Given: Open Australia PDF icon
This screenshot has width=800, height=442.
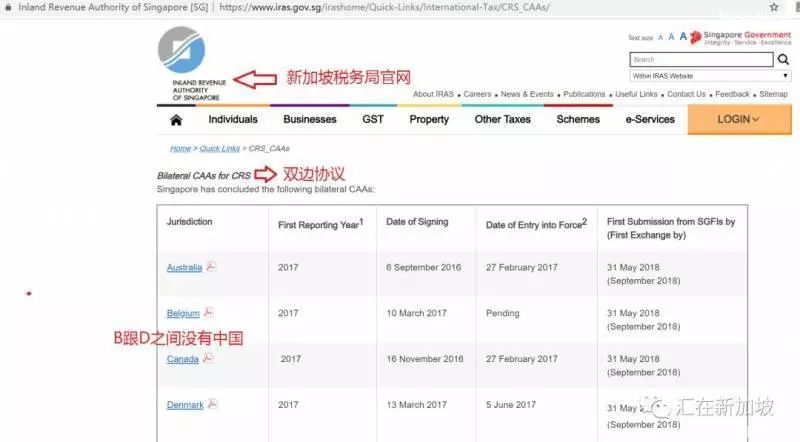Looking at the screenshot, I should coord(211,266).
